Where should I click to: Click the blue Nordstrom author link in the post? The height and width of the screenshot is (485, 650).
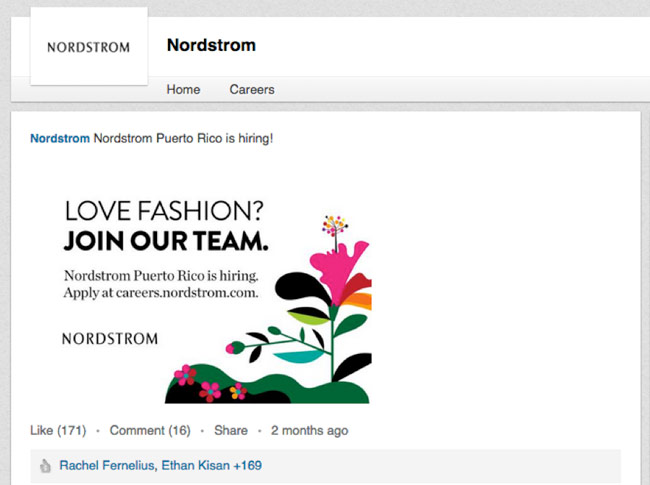(x=59, y=138)
